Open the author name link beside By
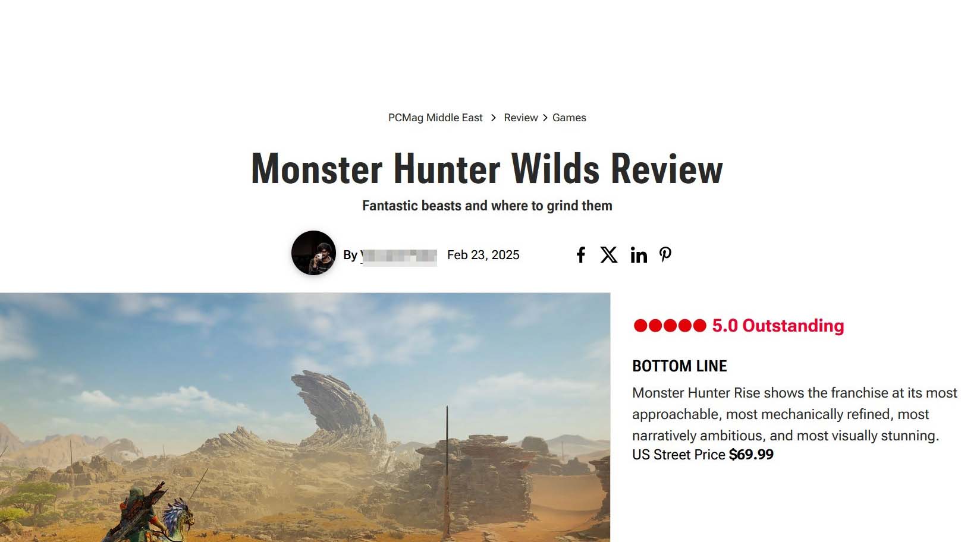The width and height of the screenshot is (980, 542). [x=399, y=256]
